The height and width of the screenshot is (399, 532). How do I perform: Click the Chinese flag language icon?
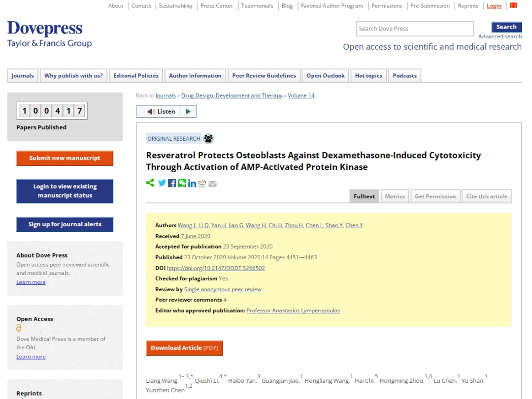(x=514, y=5)
